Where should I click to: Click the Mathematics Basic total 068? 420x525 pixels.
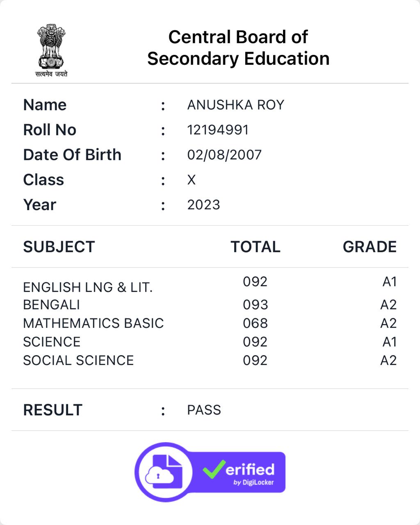[255, 323]
